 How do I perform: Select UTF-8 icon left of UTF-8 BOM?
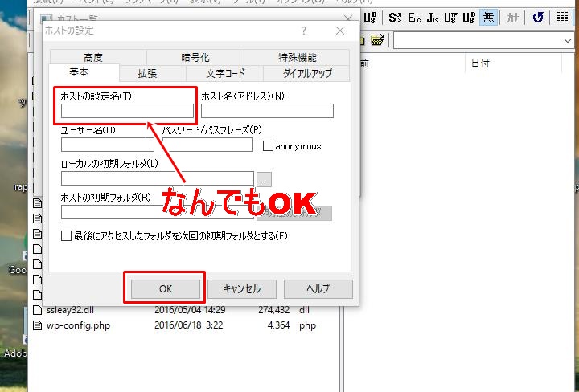point(450,18)
